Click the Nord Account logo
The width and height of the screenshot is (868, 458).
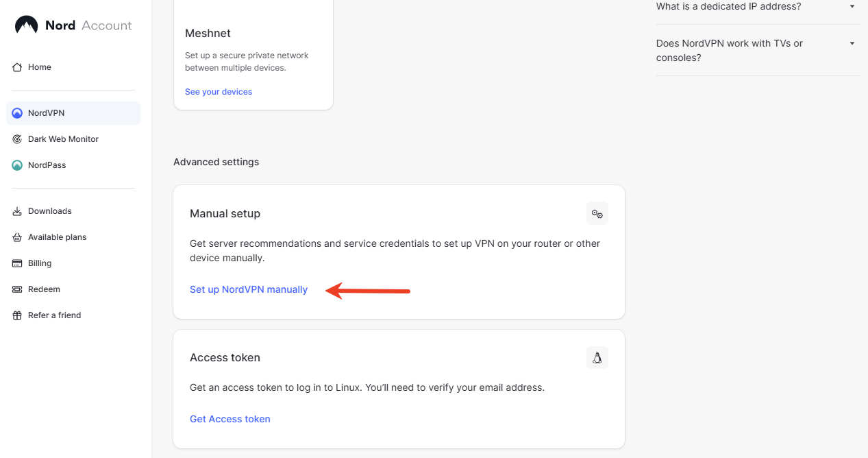click(73, 25)
